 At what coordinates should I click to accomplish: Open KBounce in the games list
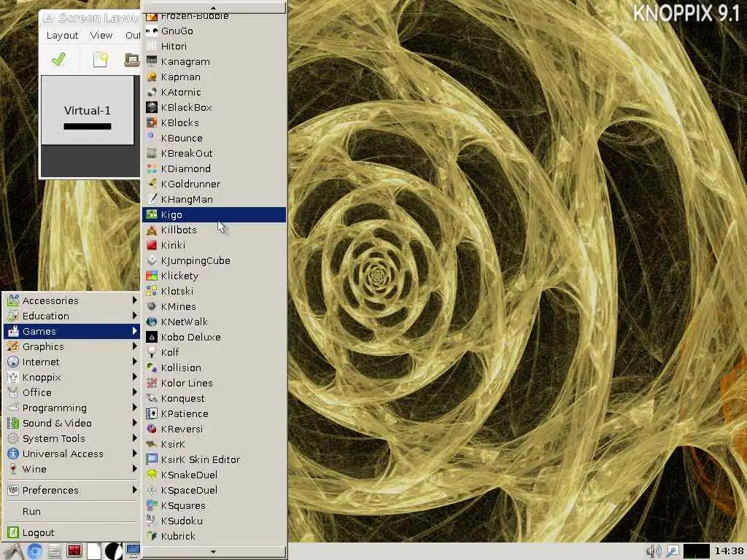tap(214, 138)
